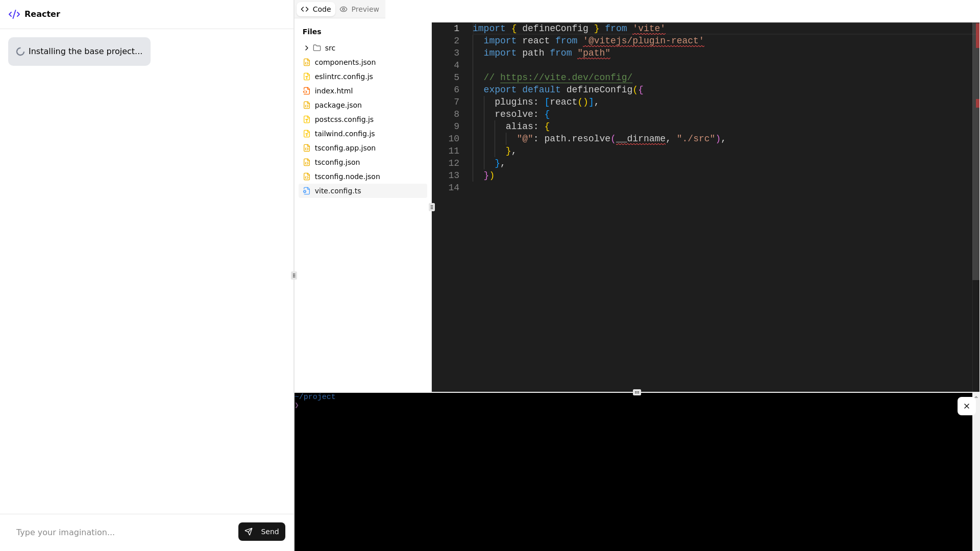Image resolution: width=980 pixels, height=551 pixels.
Task: Click the package.json file icon
Action: (x=307, y=105)
